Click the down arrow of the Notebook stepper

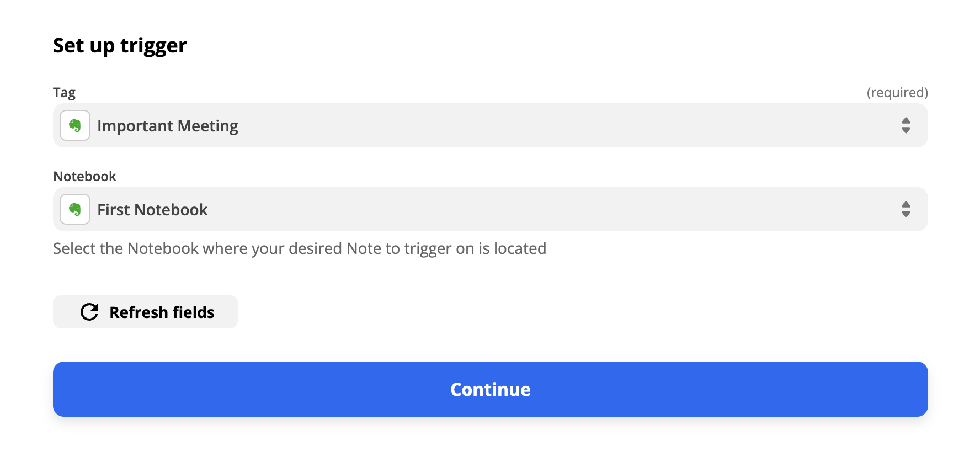pyautogui.click(x=906, y=214)
